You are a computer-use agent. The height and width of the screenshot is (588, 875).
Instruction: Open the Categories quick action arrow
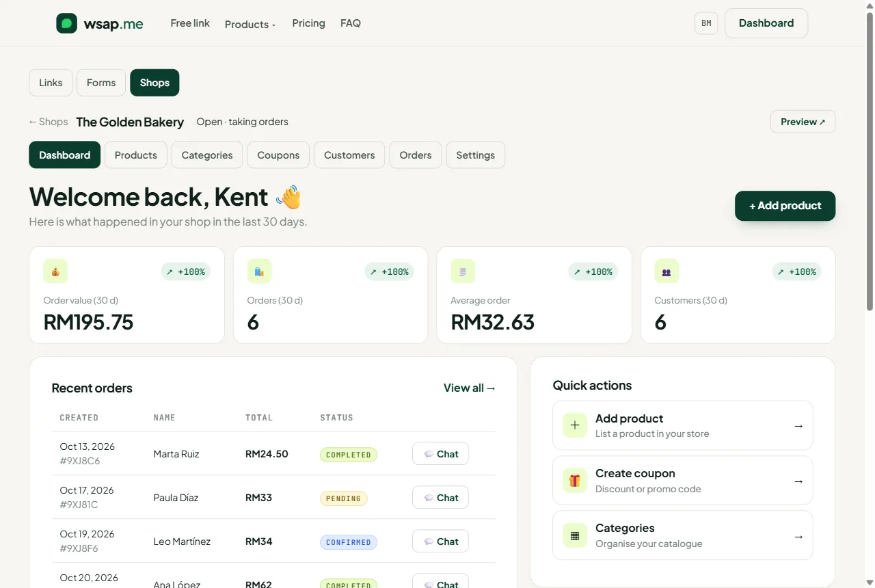[798, 536]
